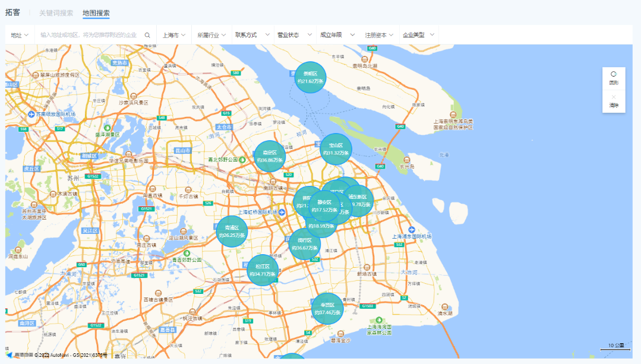Click the 千灯古镇 landmark icon
The image size is (641, 364).
point(188,190)
